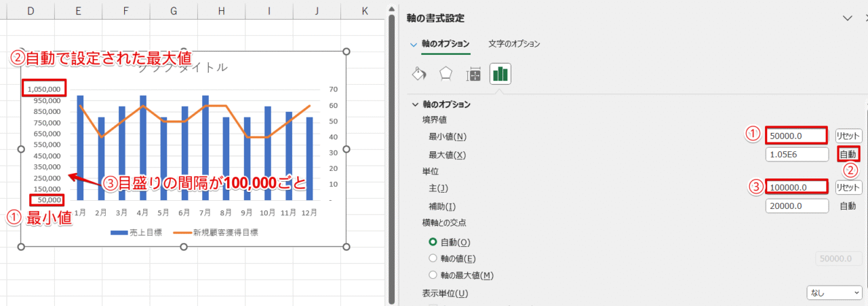Viewport: 868px width, 306px height.
Task: Click the 補助(I) unit input field
Action: tap(797, 206)
